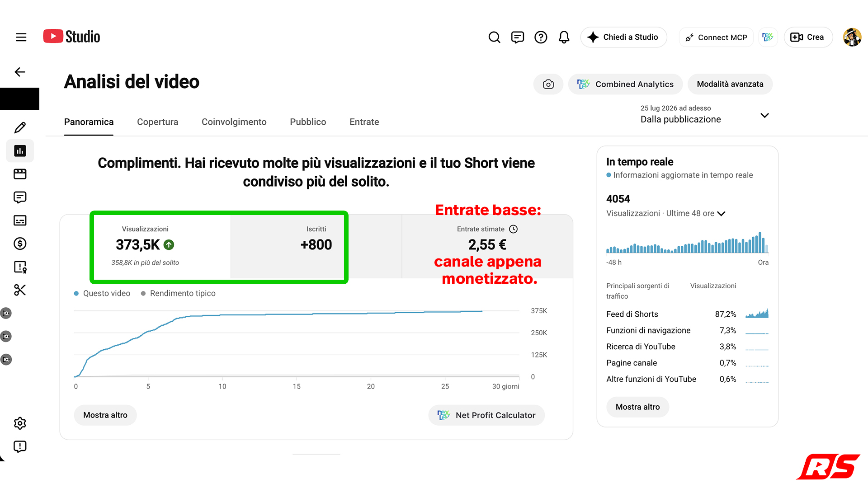Select the Iscritti +800 metric card
This screenshot has width=868, height=488.
point(316,246)
